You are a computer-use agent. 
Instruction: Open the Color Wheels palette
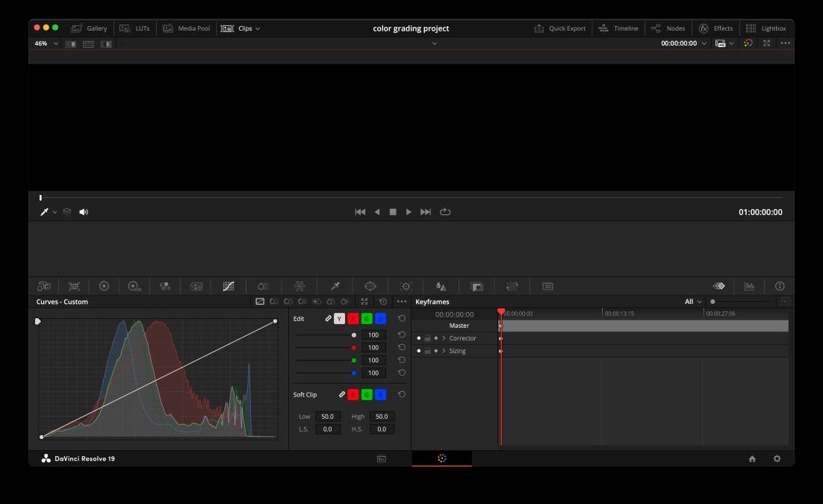104,286
